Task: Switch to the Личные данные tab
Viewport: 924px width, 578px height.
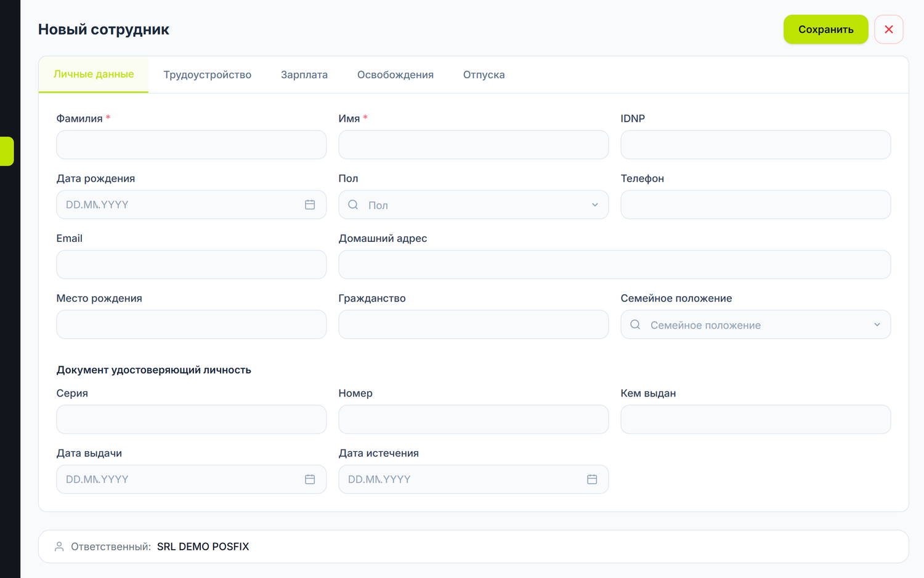Action: click(94, 74)
